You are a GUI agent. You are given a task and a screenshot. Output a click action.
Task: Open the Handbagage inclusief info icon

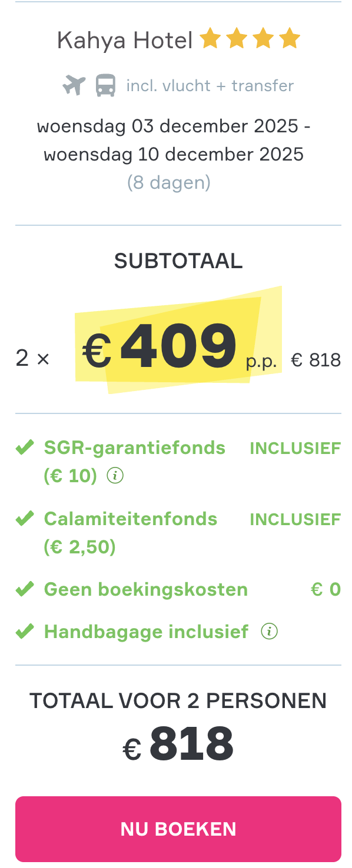click(x=270, y=631)
